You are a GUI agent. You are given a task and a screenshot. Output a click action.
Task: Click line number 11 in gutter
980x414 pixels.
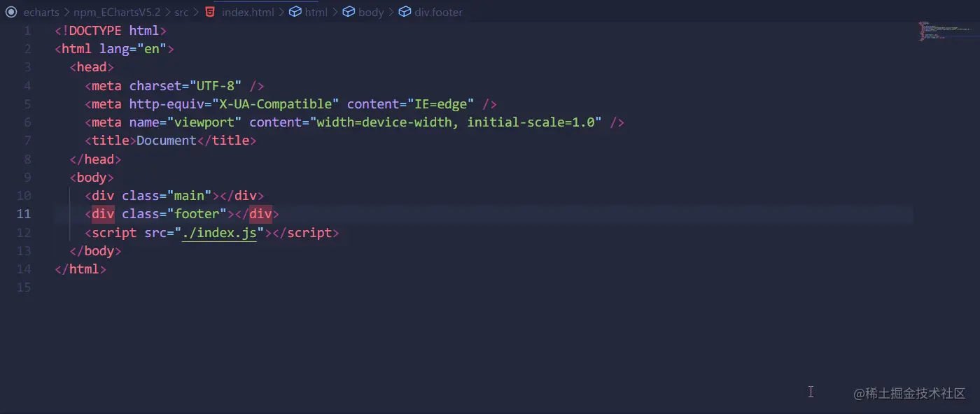(24, 214)
